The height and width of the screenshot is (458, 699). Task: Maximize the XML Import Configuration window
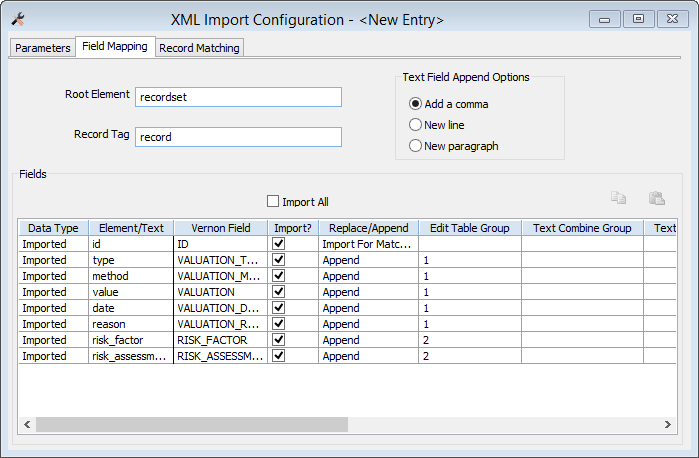pyautogui.click(x=638, y=19)
